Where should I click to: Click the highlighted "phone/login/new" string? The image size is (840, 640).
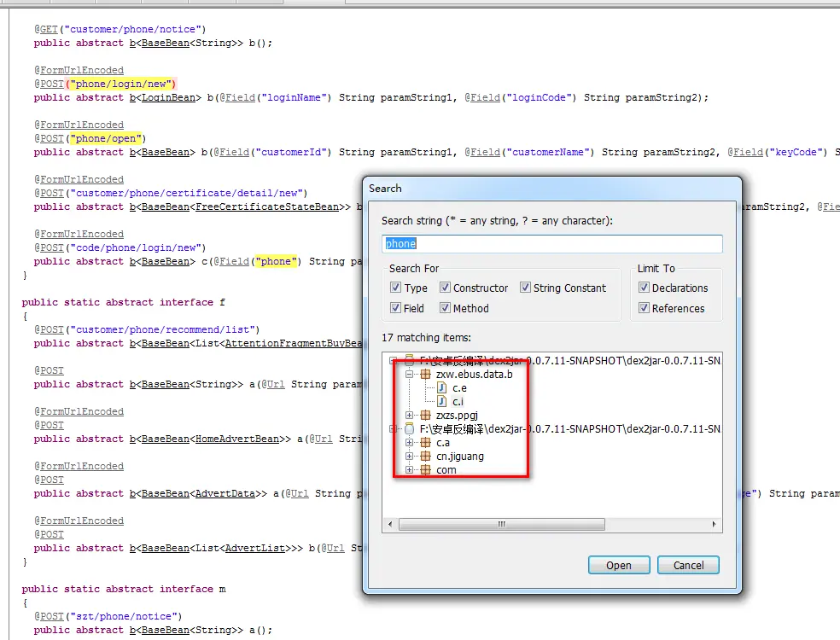[120, 84]
